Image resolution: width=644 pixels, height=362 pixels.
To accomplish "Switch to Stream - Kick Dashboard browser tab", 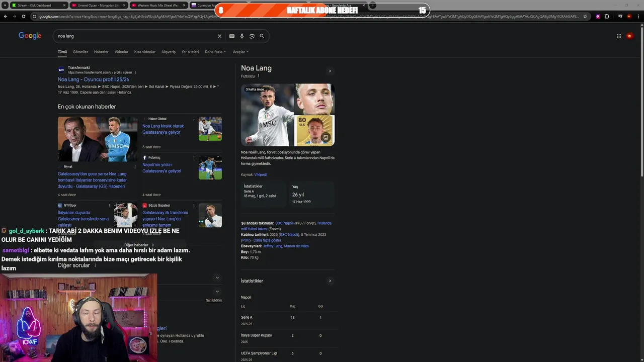I will (38, 6).
